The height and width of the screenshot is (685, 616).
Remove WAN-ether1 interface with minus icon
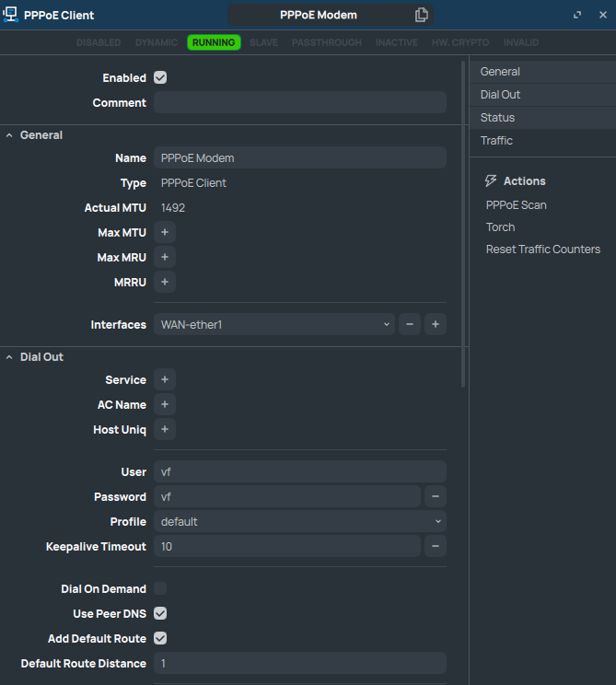point(410,325)
